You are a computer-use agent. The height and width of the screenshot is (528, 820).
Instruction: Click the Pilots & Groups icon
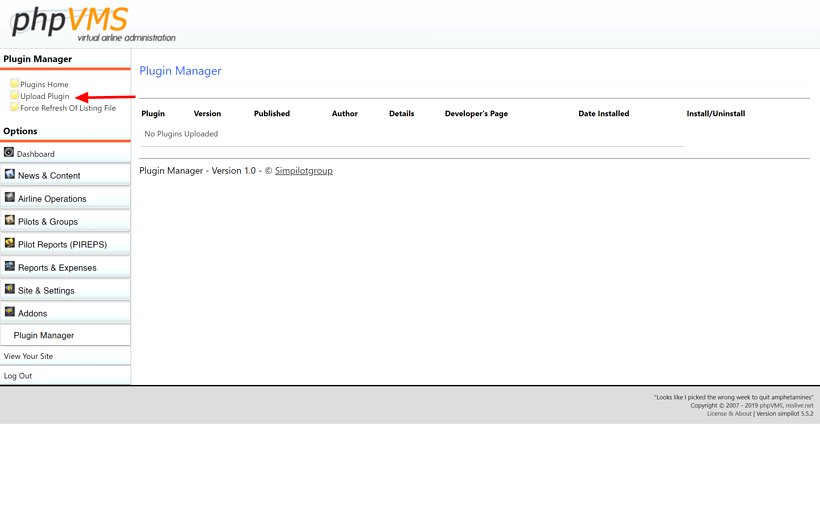tap(10, 220)
